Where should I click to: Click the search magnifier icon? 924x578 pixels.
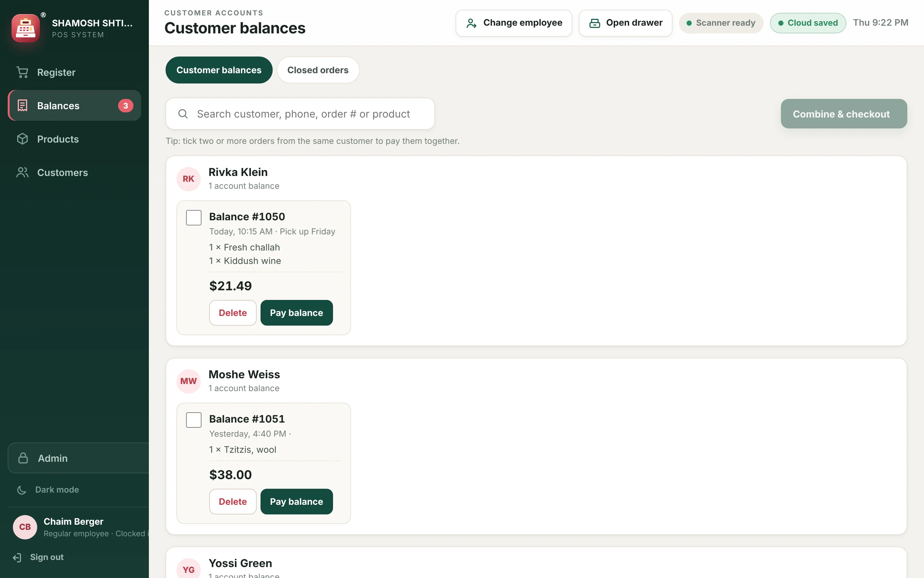pos(183,114)
